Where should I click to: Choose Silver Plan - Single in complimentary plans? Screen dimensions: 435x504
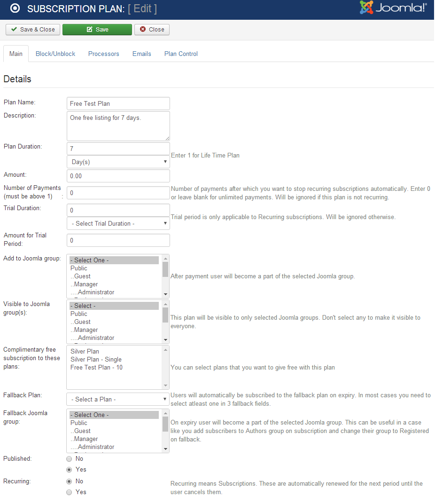coord(96,359)
